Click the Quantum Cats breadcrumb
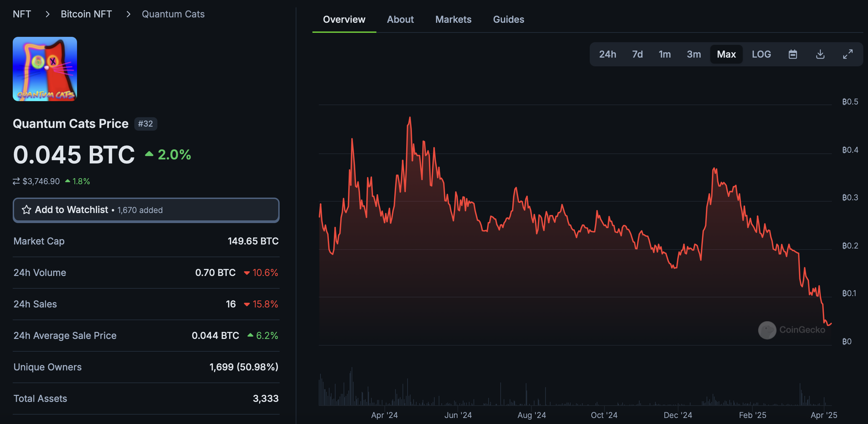This screenshot has height=424, width=868. (x=173, y=14)
